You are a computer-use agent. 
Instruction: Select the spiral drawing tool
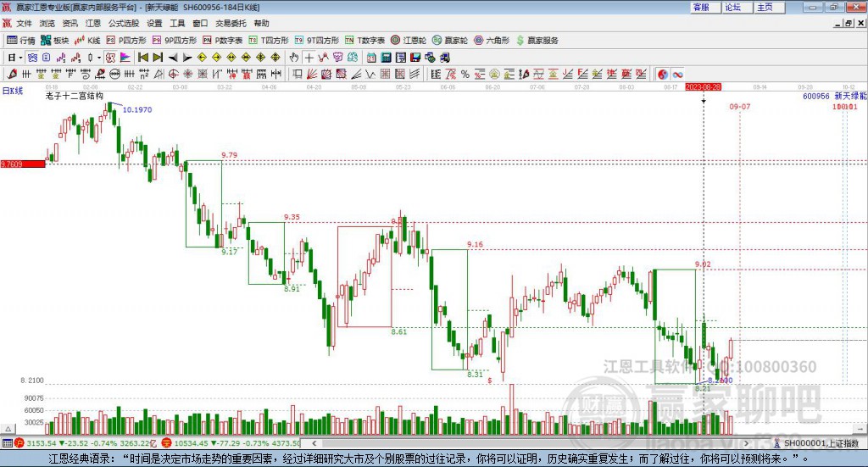point(86,74)
